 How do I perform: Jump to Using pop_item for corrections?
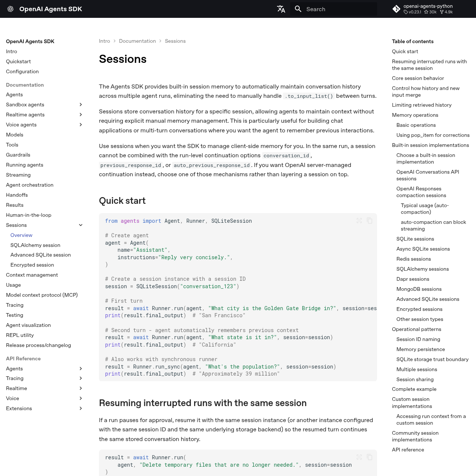pos(433,135)
